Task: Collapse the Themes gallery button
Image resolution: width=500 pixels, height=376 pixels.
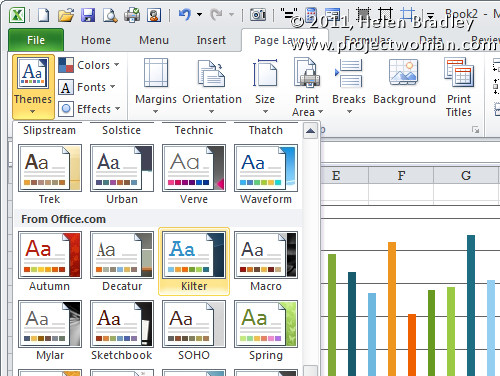Action: [x=33, y=86]
